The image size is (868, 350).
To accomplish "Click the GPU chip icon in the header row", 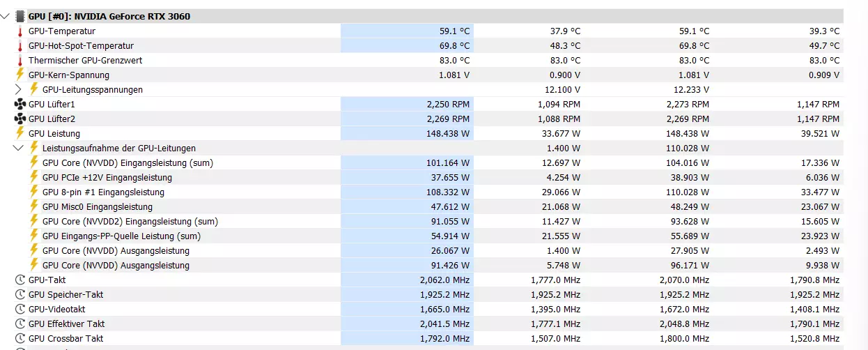I will pyautogui.click(x=20, y=16).
